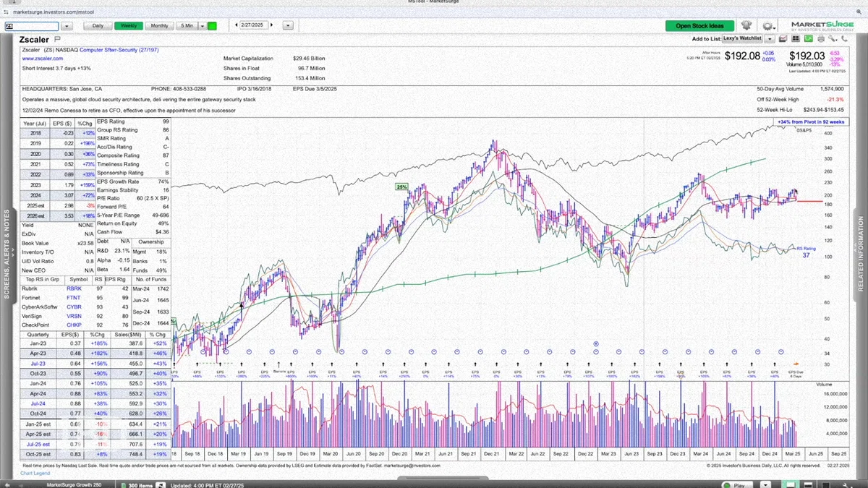Click the Zscaler company name heading
This screenshot has width=868, height=488.
point(35,39)
